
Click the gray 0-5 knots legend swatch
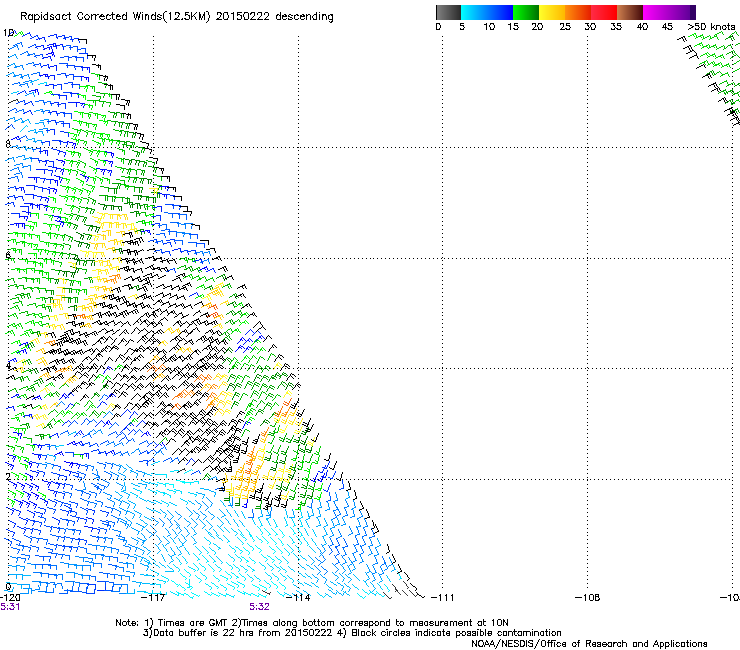(x=448, y=12)
